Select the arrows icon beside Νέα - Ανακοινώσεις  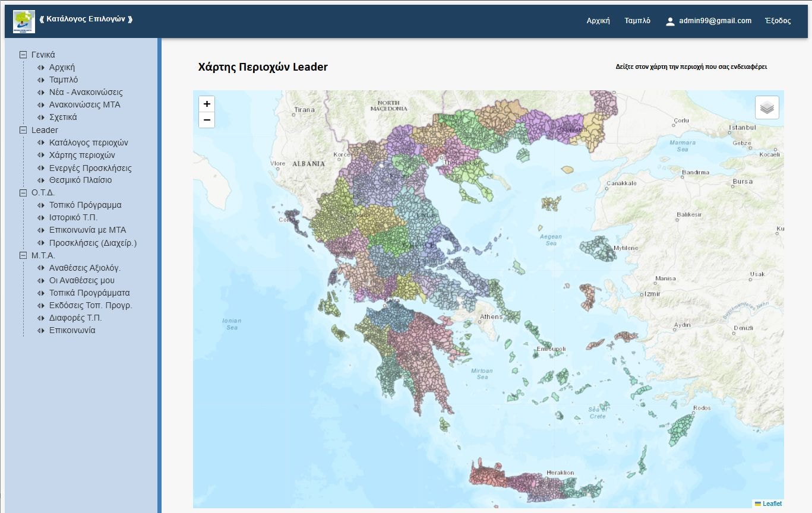41,92
